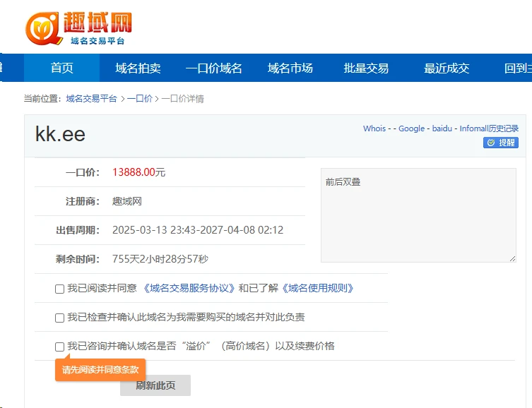Screen dimensions: 532x408
Task: Open the Infomall历史记录 link
Action: [489, 128]
